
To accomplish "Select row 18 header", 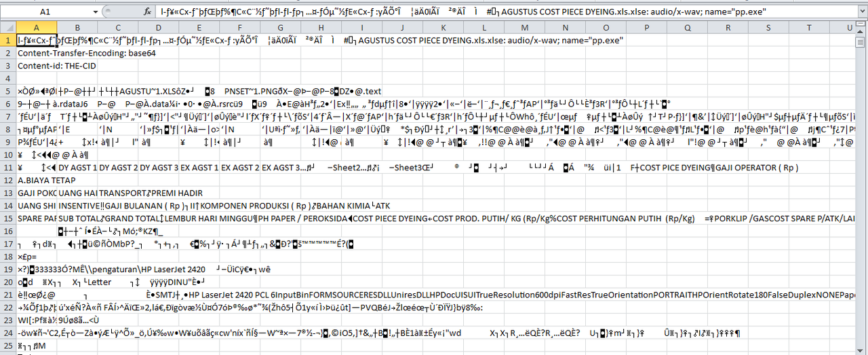I will click(8, 257).
